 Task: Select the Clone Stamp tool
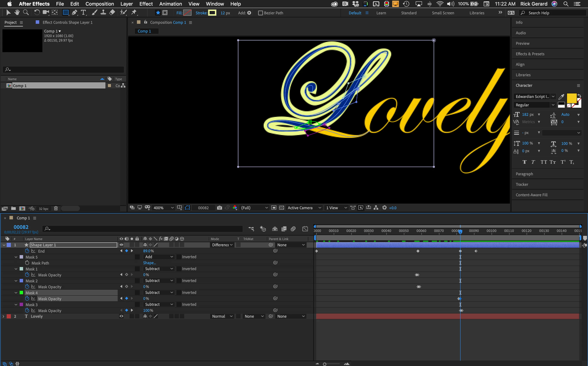103,13
